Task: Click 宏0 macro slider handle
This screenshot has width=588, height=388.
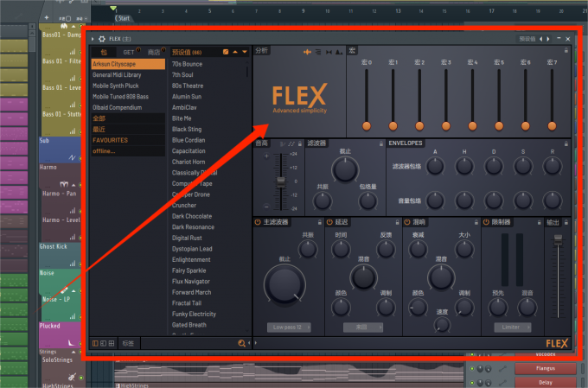Action: point(367,126)
